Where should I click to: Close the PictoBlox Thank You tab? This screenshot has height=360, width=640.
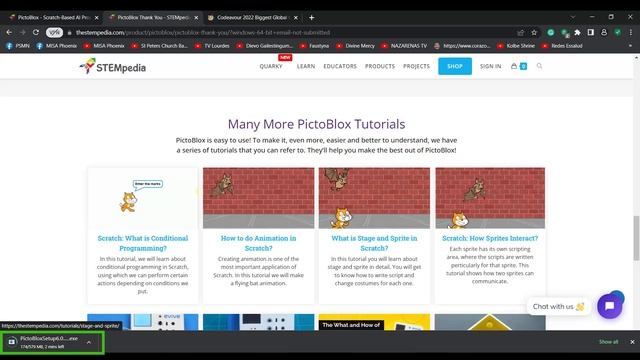(196, 18)
